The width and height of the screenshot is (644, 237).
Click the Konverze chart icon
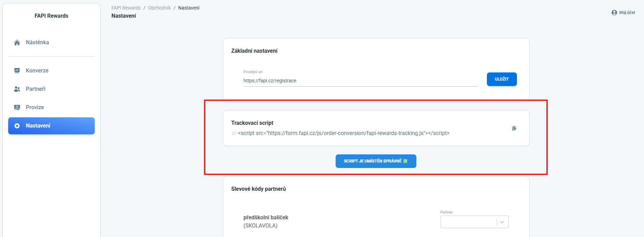tap(17, 70)
